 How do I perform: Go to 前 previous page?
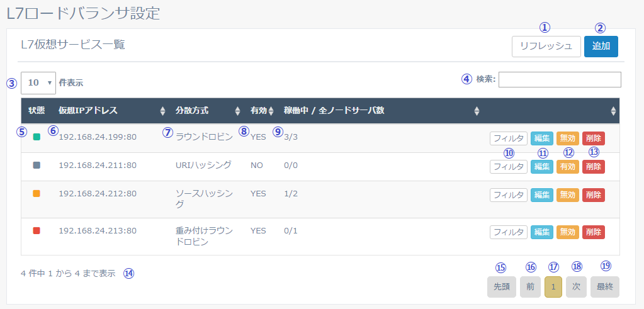(x=530, y=287)
